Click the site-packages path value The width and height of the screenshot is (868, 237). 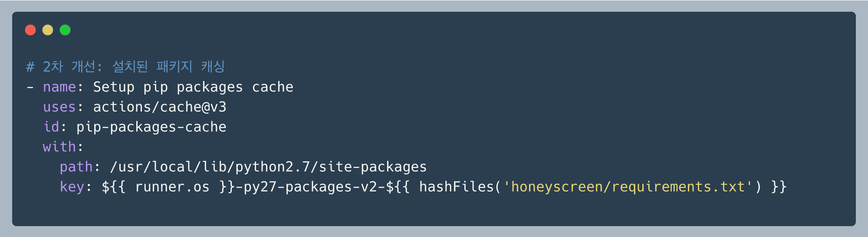(268, 167)
